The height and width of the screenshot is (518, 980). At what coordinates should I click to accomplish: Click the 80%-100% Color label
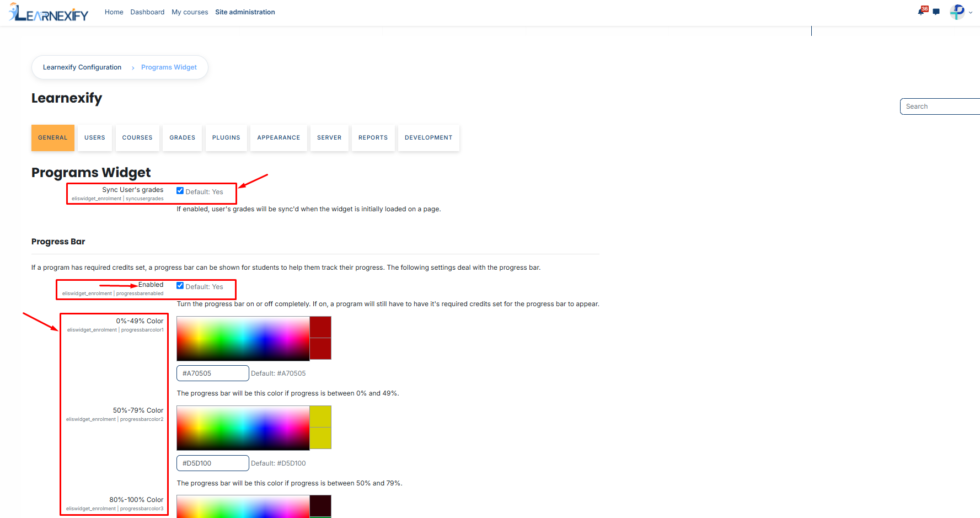click(x=136, y=500)
